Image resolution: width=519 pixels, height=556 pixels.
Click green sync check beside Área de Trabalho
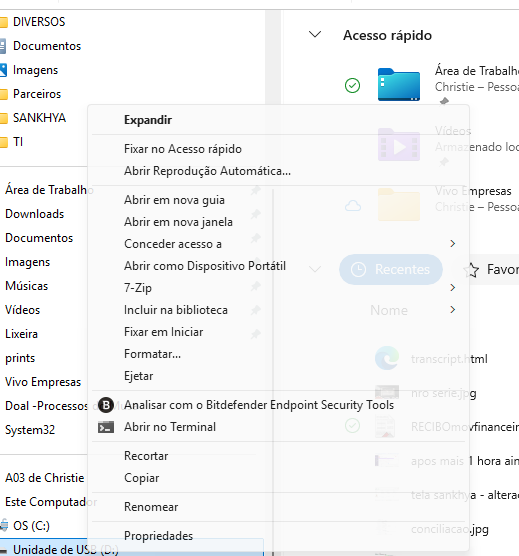352,85
